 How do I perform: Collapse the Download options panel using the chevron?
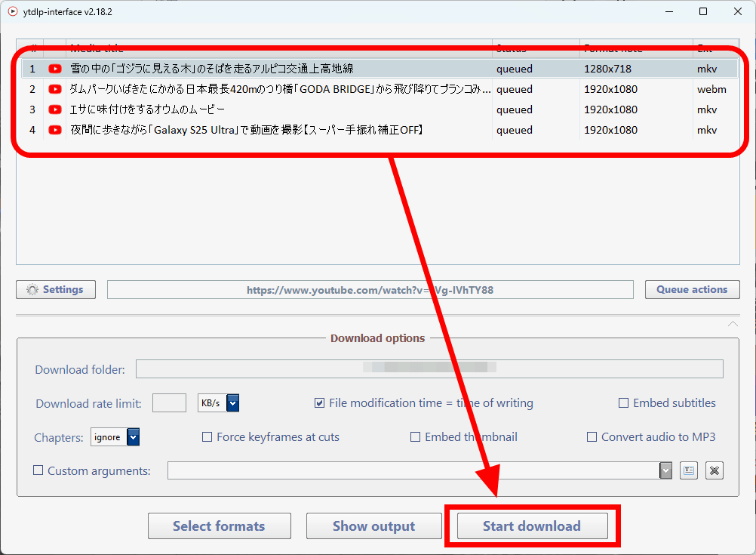(x=732, y=324)
